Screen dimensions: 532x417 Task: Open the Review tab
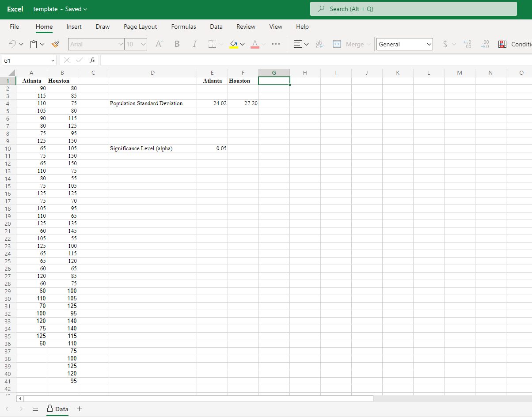point(246,27)
